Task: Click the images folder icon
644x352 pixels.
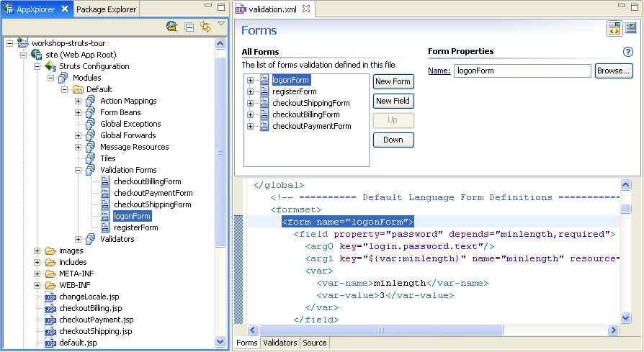Action: point(50,251)
